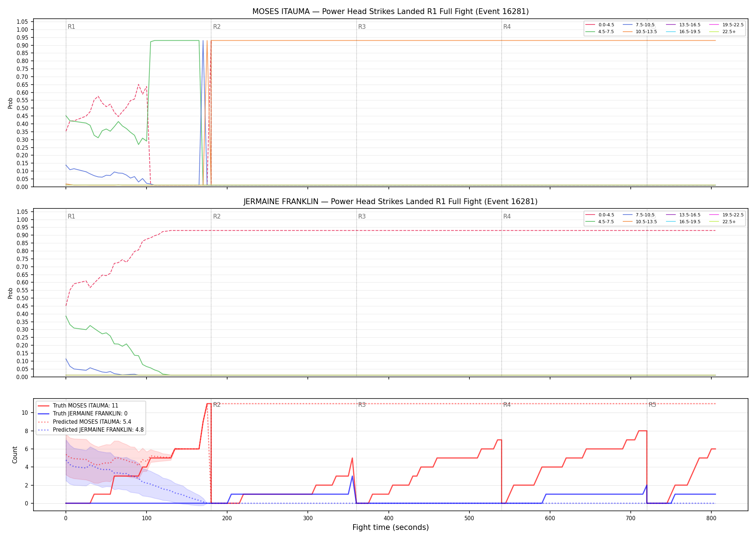756x540 pixels.
Task: Click the x-axis tick label '800'
Action: point(711,518)
